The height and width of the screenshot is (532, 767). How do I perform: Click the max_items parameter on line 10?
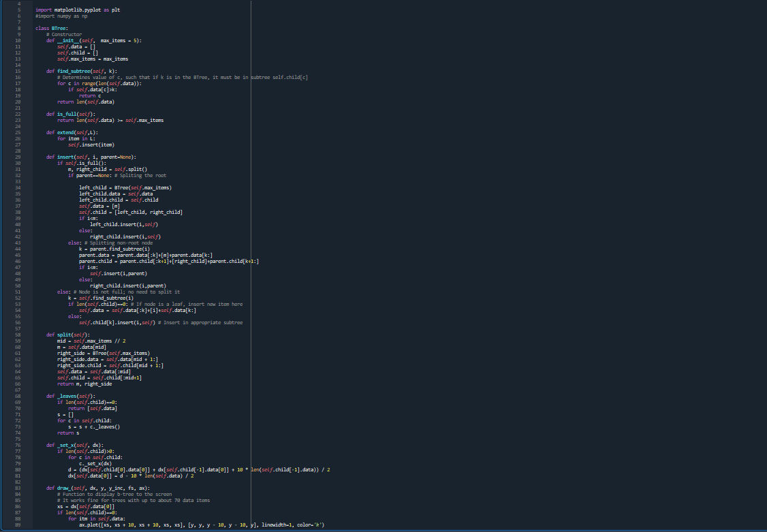pyautogui.click(x=112, y=40)
